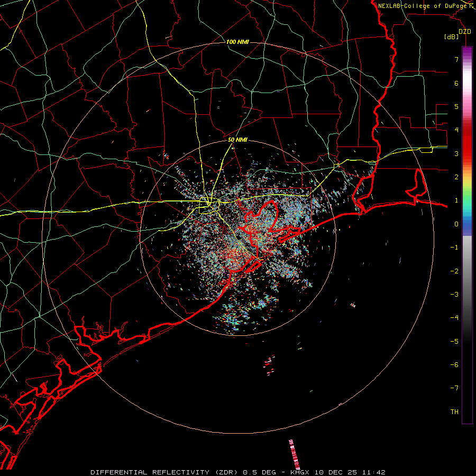Select scale value 0 on the legend

(456, 224)
